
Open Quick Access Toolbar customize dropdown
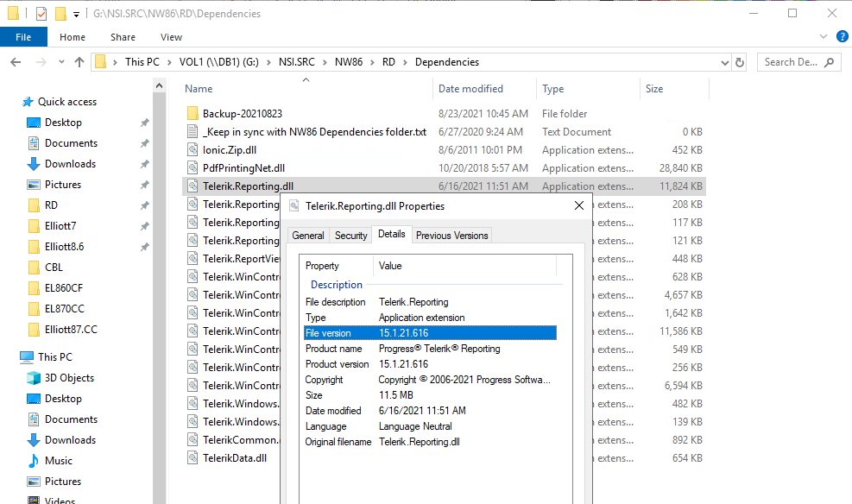pos(77,14)
